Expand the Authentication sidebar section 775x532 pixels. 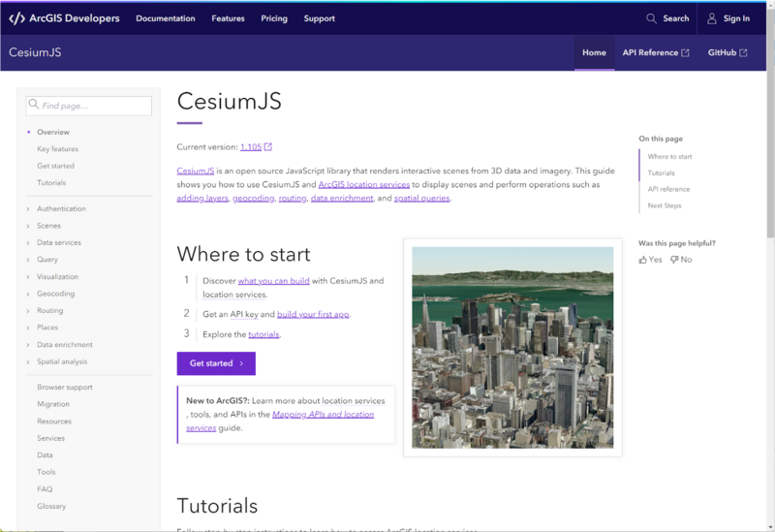28,209
